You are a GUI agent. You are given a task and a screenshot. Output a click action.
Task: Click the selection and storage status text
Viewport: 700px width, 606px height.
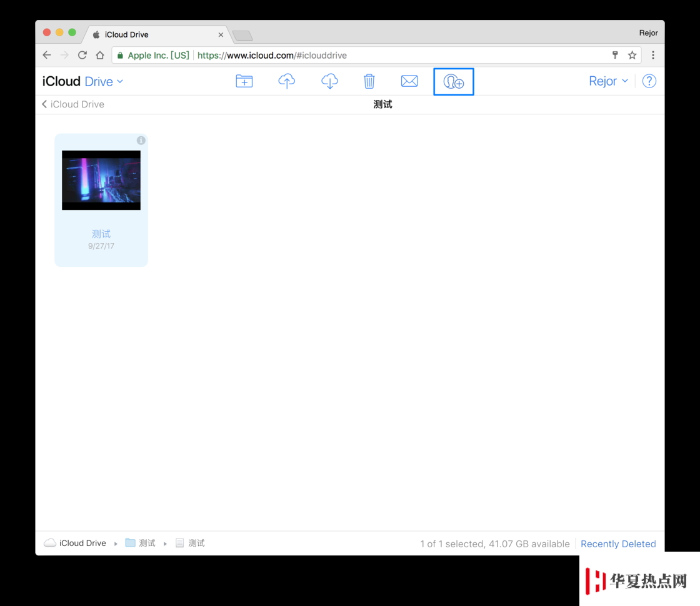[494, 544]
